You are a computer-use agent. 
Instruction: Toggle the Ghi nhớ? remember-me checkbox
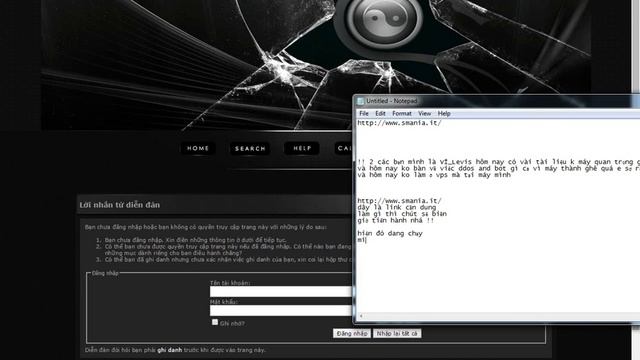(215, 322)
